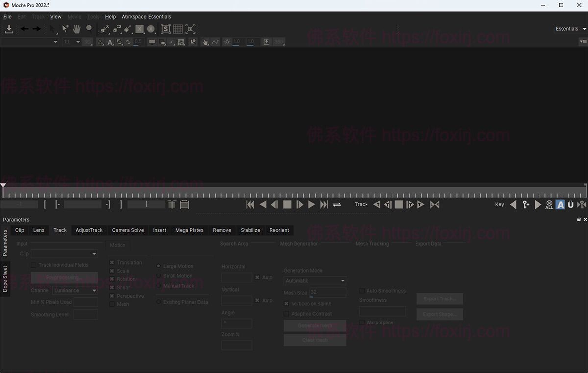Viewport: 588px width, 373px height.
Task: Open the Movie menu
Action: (74, 16)
